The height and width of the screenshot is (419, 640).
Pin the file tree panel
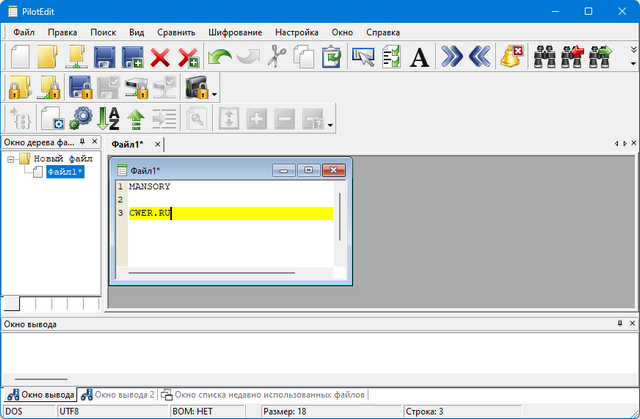(82, 142)
